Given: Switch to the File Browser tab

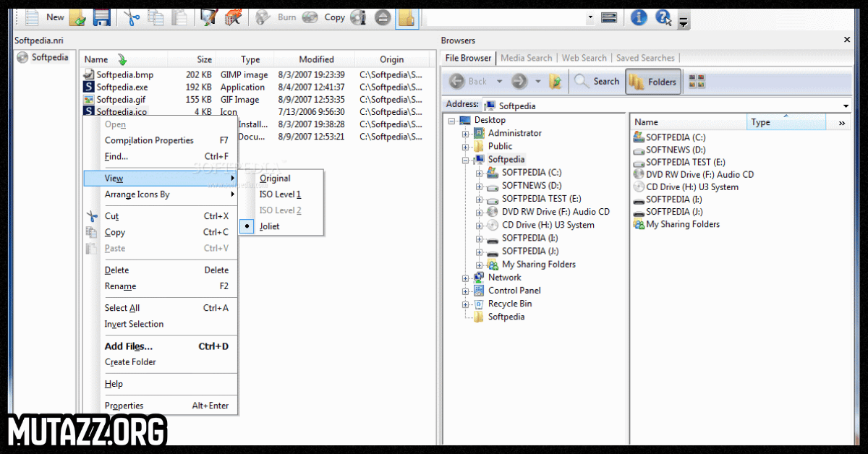Looking at the screenshot, I should (x=468, y=58).
